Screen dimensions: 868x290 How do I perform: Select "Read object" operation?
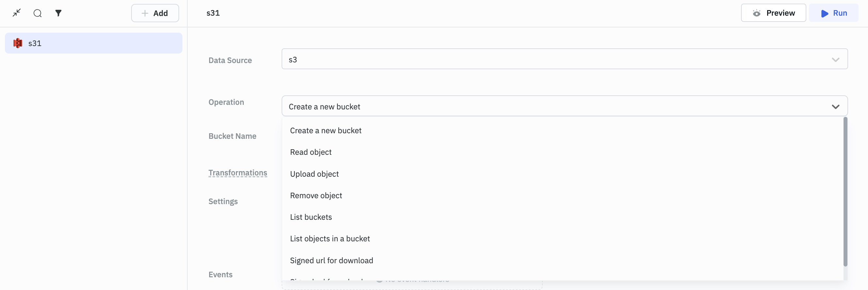[x=311, y=152]
